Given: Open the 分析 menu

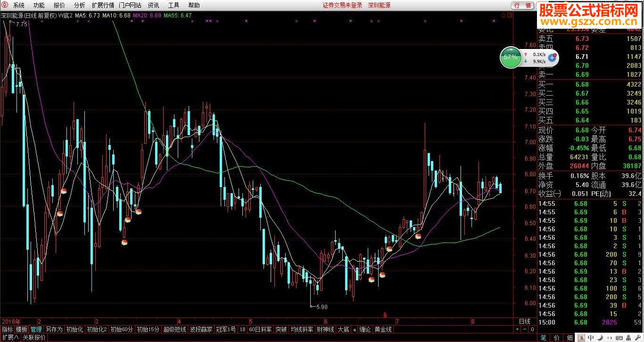Looking at the screenshot, I should click(80, 5).
